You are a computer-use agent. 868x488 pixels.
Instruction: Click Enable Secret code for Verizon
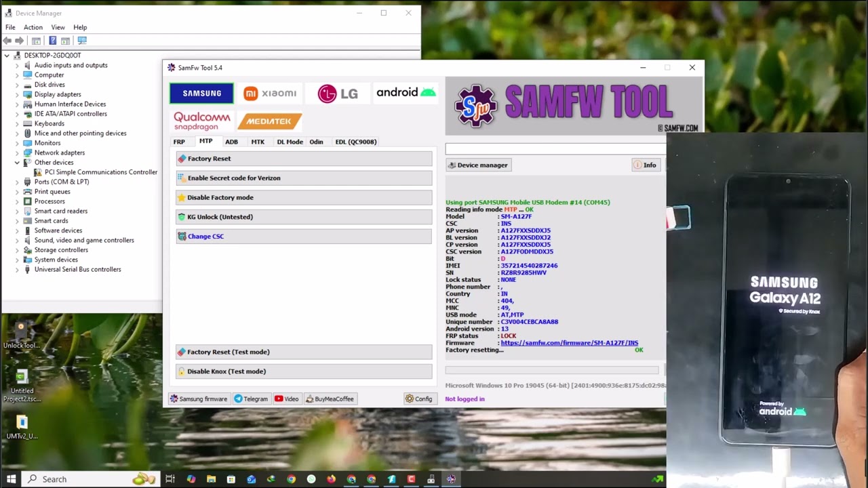(304, 178)
